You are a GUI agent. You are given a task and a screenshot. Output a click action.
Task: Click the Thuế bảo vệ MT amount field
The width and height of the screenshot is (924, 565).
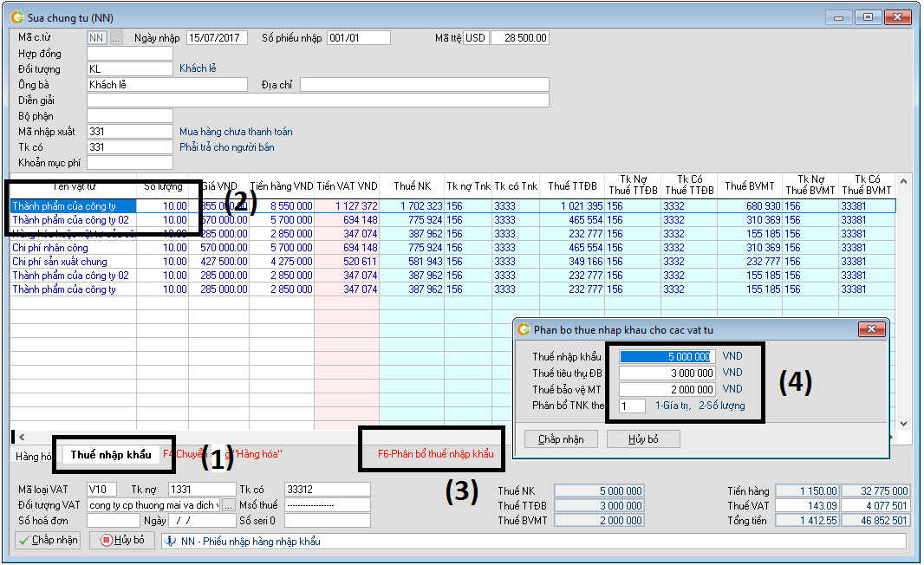[667, 389]
